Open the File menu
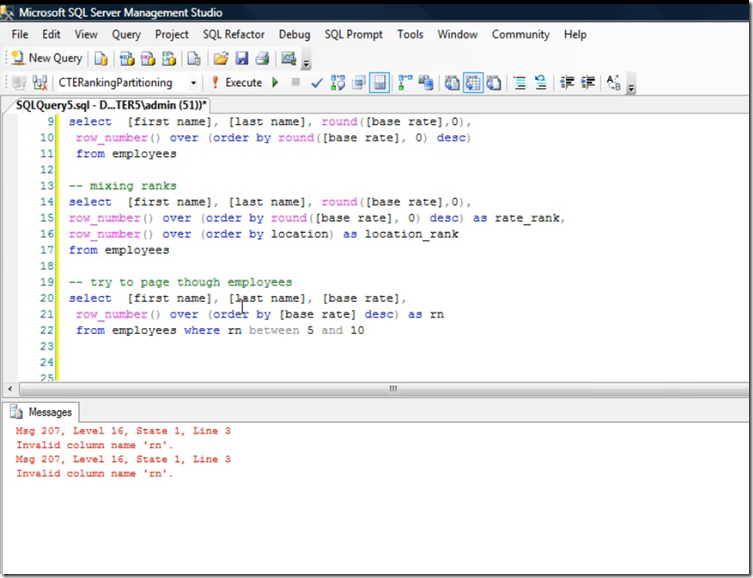753x578 pixels. (20, 35)
